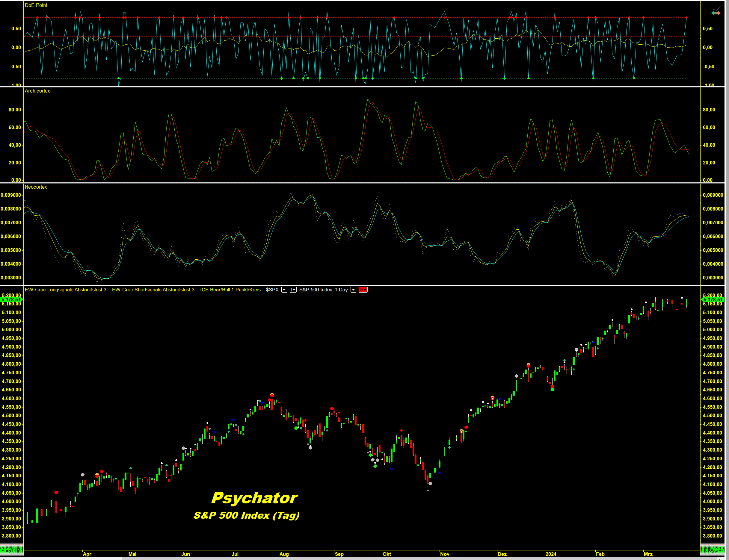Viewport: 729px width, 560px height.
Task: Click ICE Bear/Bull 1 Punkt/Kreis label
Action: [230, 290]
